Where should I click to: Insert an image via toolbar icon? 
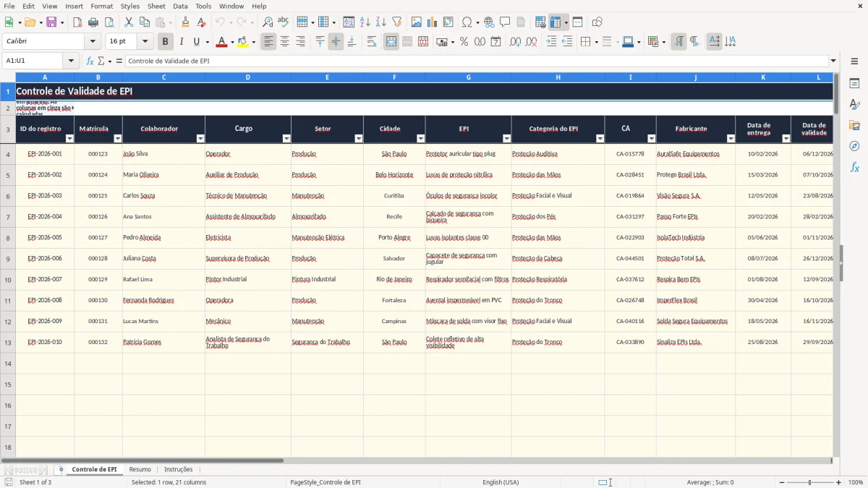pos(417,22)
